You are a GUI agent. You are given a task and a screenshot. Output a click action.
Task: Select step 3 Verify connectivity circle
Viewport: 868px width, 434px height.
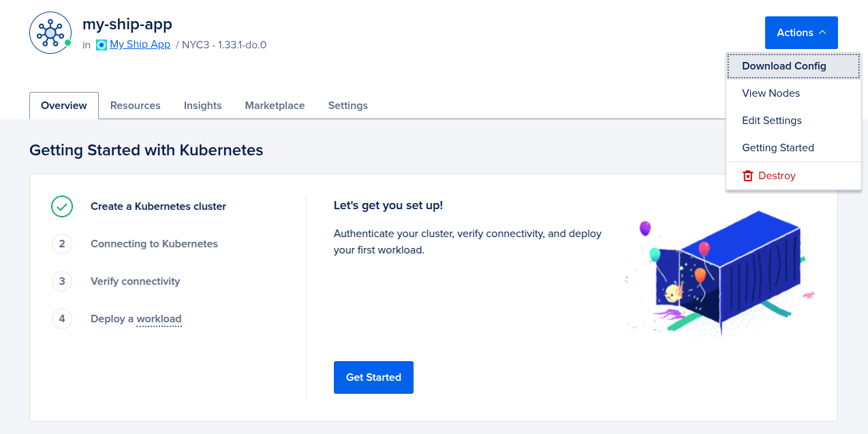[62, 281]
